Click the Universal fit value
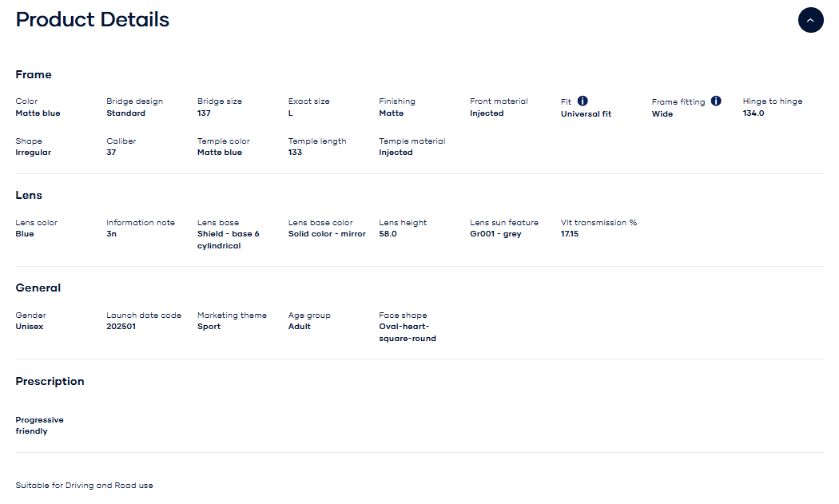839x504 pixels. coord(586,113)
